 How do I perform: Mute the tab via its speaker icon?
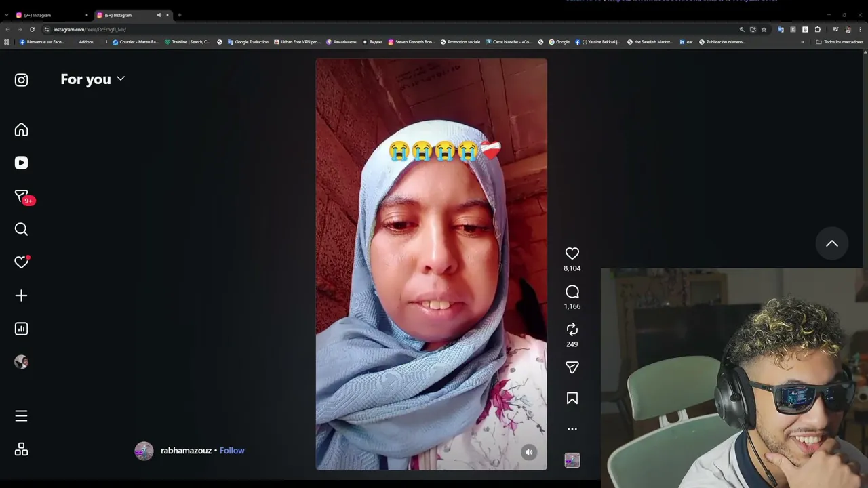[x=159, y=15]
